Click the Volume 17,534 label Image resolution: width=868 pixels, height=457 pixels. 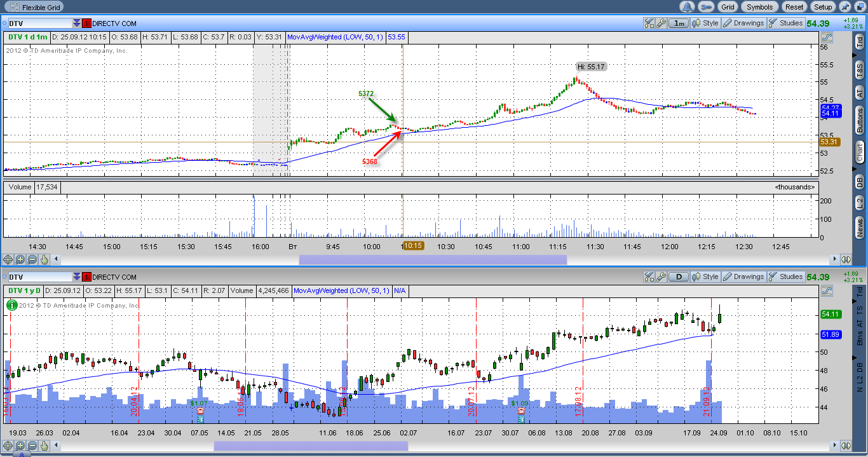tap(33, 187)
